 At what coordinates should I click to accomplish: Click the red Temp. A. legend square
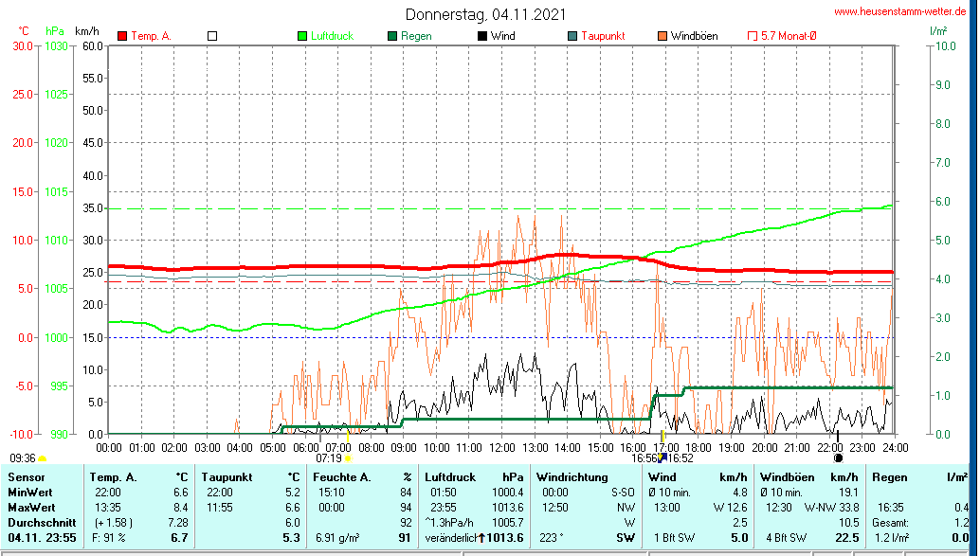coord(122,36)
